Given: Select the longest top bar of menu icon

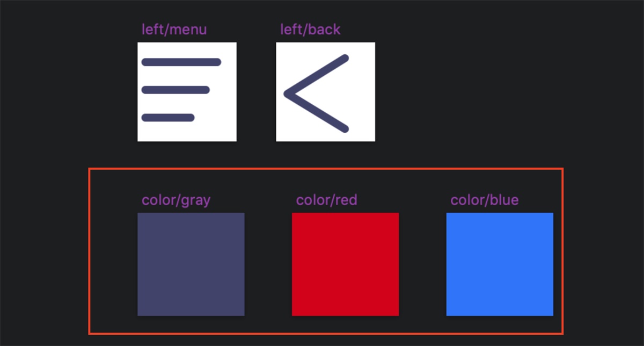Looking at the screenshot, I should coord(181,62).
